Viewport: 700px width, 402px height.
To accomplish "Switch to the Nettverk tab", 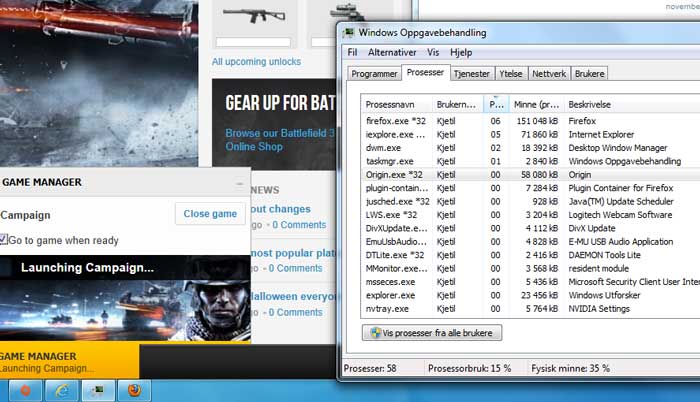I will point(549,74).
